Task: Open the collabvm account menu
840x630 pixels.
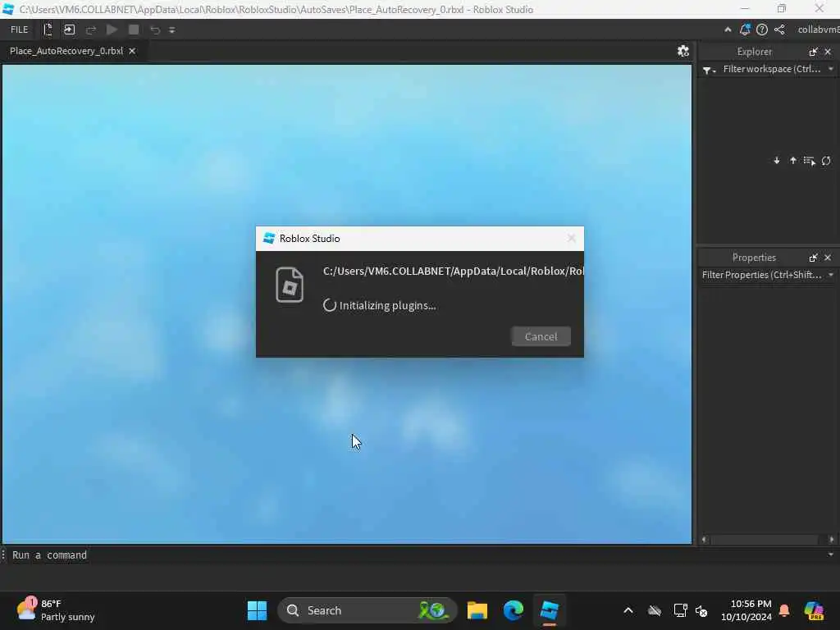Action: pyautogui.click(x=818, y=30)
